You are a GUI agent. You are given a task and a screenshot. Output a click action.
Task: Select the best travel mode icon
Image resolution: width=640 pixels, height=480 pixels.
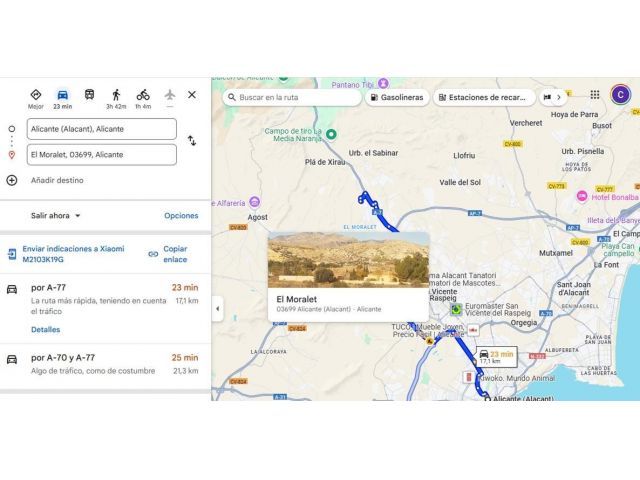pos(36,95)
